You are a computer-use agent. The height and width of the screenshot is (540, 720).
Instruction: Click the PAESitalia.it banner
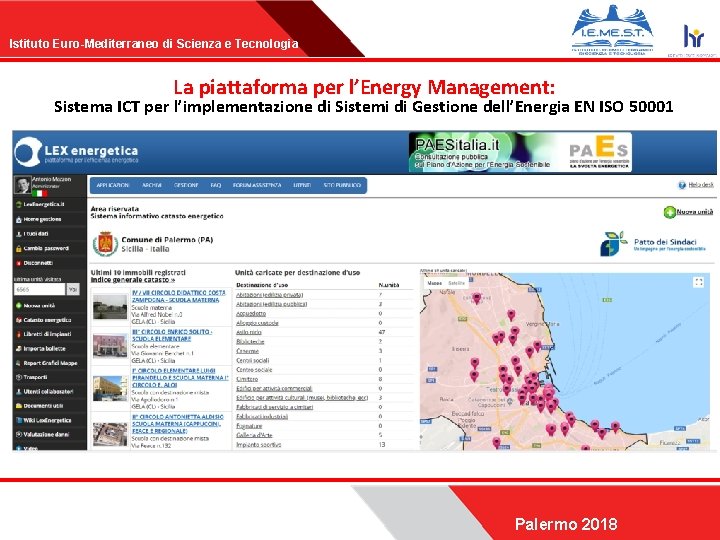pos(520,152)
